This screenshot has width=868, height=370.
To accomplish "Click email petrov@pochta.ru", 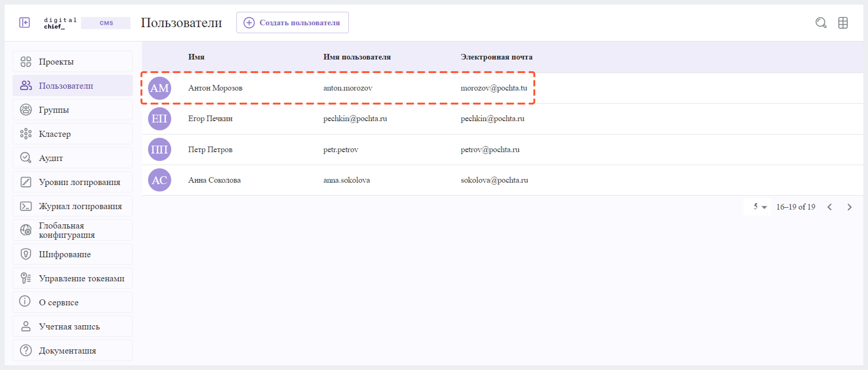I will (490, 150).
